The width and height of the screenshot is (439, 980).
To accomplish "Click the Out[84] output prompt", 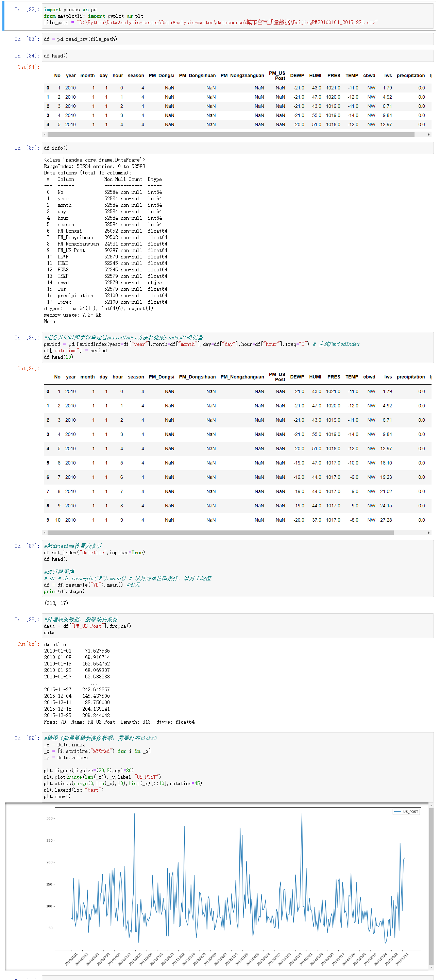I will point(28,68).
